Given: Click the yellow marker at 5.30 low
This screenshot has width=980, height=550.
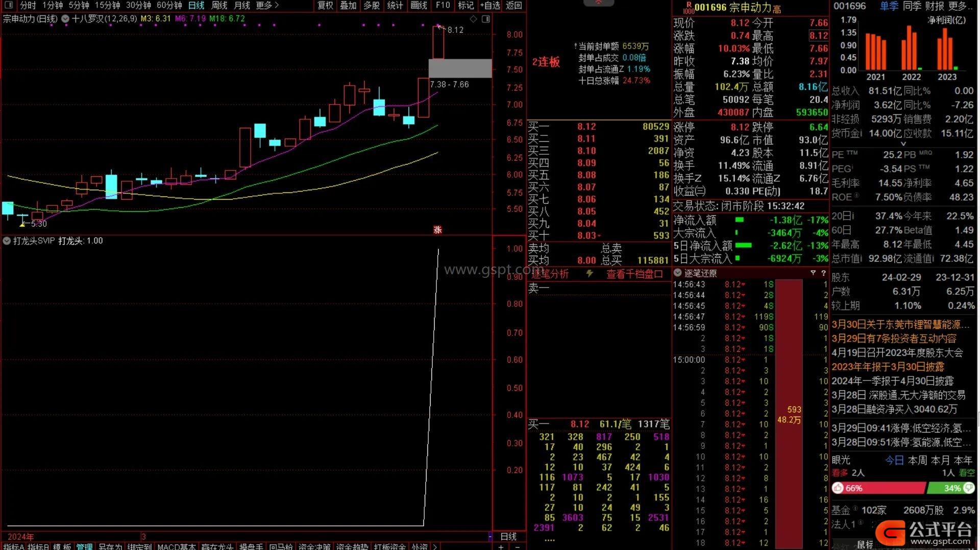Looking at the screenshot, I should pyautogui.click(x=22, y=224).
